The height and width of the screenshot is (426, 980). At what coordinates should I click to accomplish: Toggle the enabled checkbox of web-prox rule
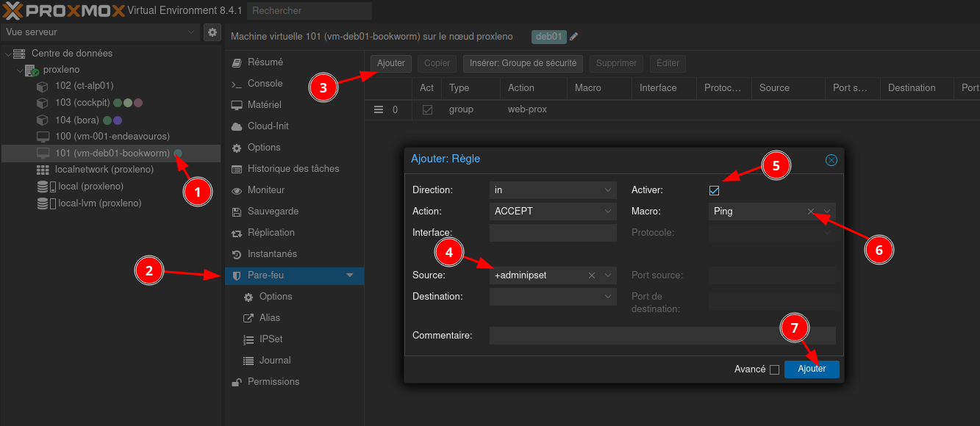[427, 109]
